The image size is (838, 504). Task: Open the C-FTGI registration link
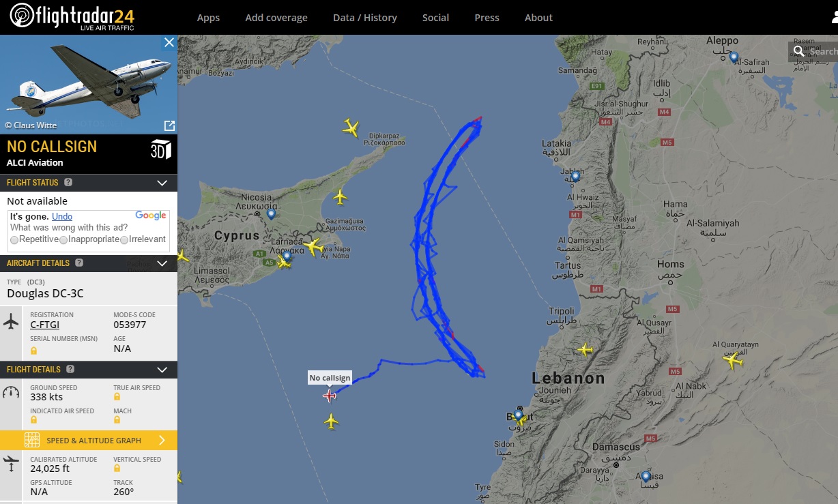click(x=45, y=325)
